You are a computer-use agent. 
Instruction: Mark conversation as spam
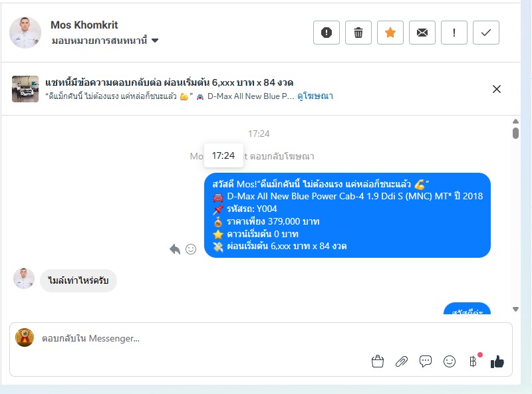(327, 33)
